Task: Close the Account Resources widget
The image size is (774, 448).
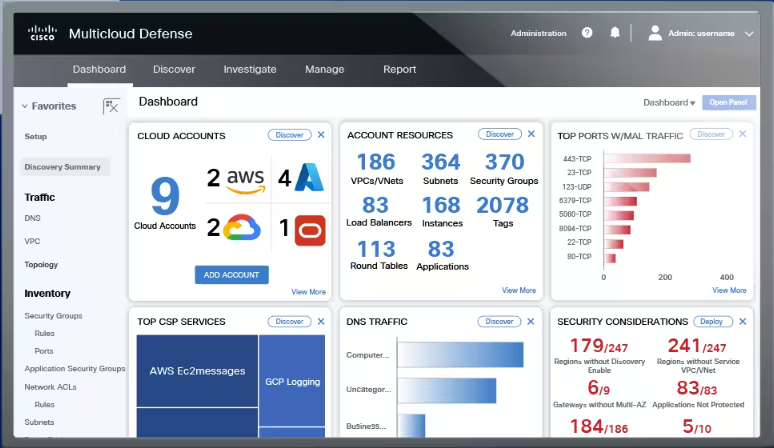Action: pyautogui.click(x=531, y=134)
